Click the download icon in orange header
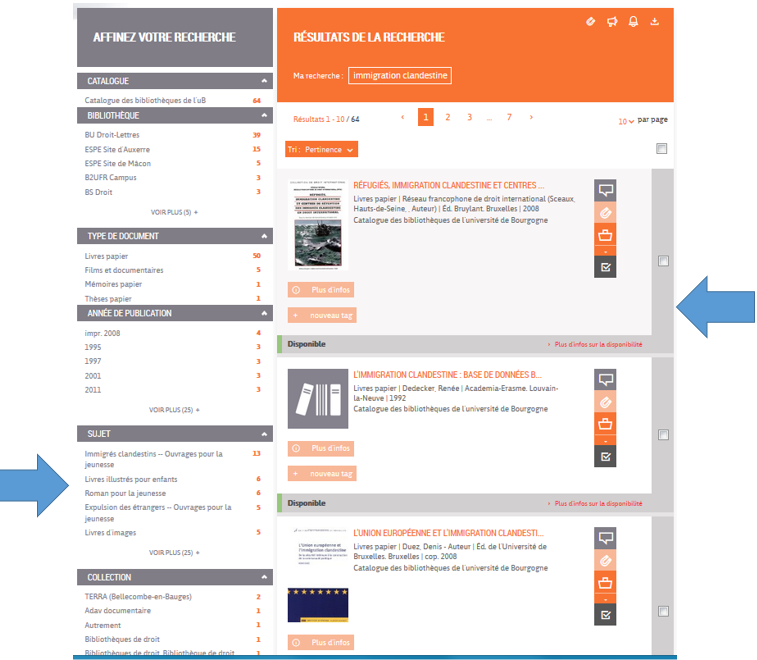This screenshot has width=757, height=660. tap(655, 21)
